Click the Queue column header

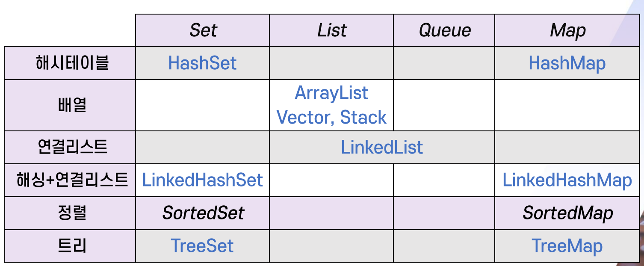click(445, 30)
